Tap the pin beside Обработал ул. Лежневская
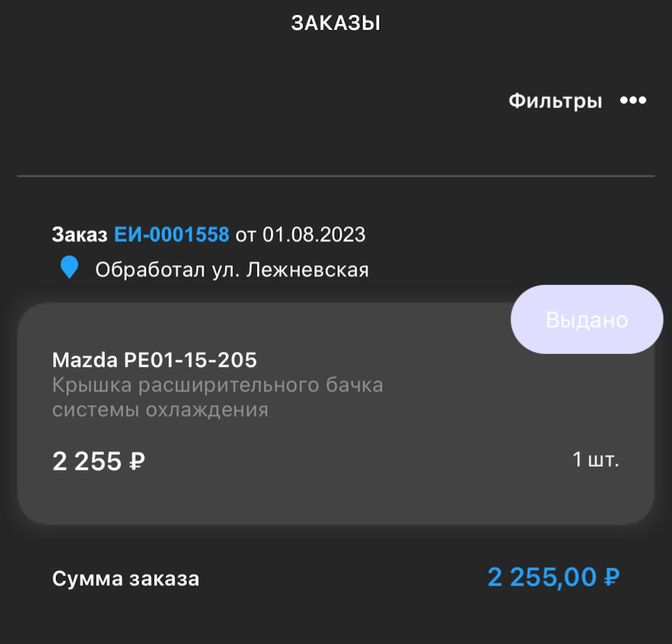Image resolution: width=672 pixels, height=644 pixels. [x=68, y=268]
